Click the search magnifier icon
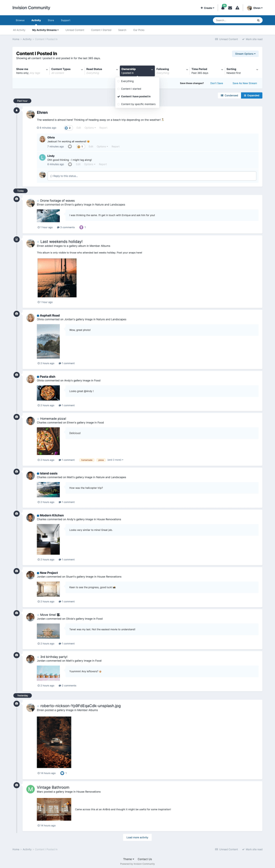This screenshot has width=275, height=868. (x=259, y=20)
